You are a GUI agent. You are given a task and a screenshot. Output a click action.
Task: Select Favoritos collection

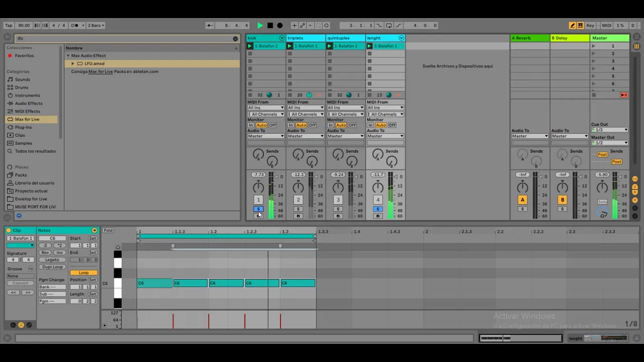click(x=24, y=56)
